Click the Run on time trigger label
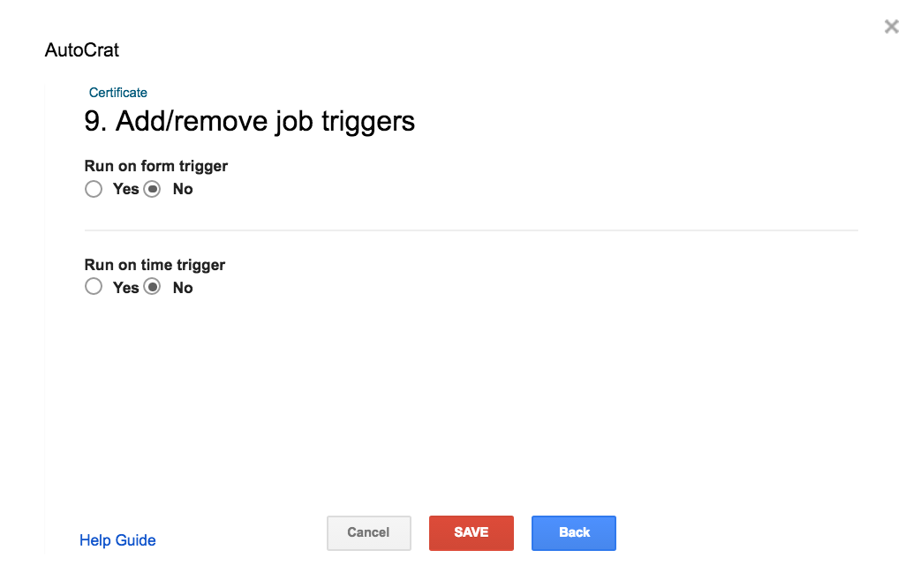This screenshot has width=913, height=588. (155, 265)
